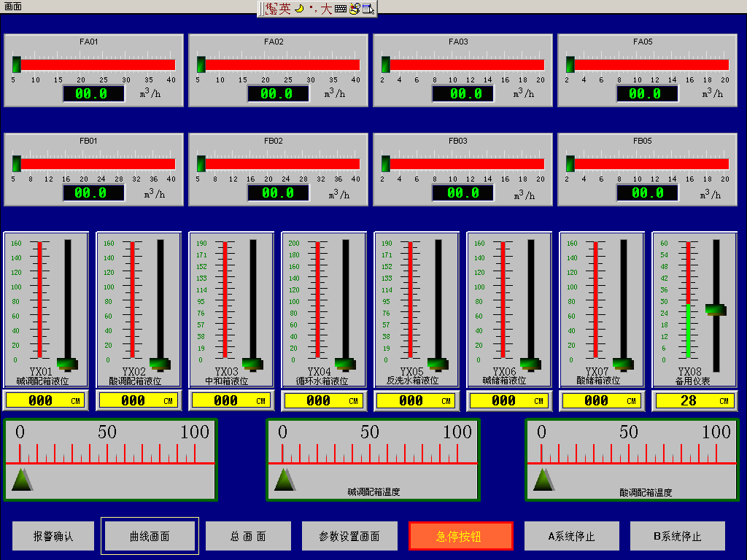This screenshot has height=560, width=747.
Task: Click the IME options menu icon
Action: coord(368,9)
